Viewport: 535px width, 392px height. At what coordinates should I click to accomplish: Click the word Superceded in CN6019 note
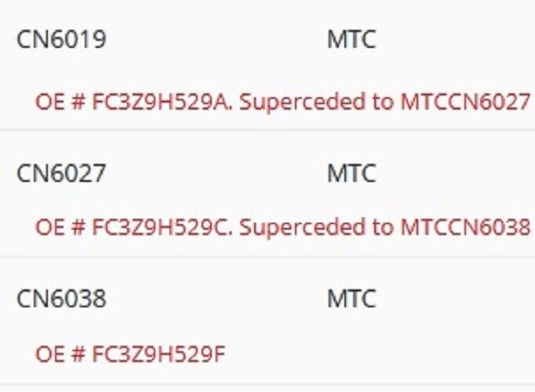[x=303, y=103]
